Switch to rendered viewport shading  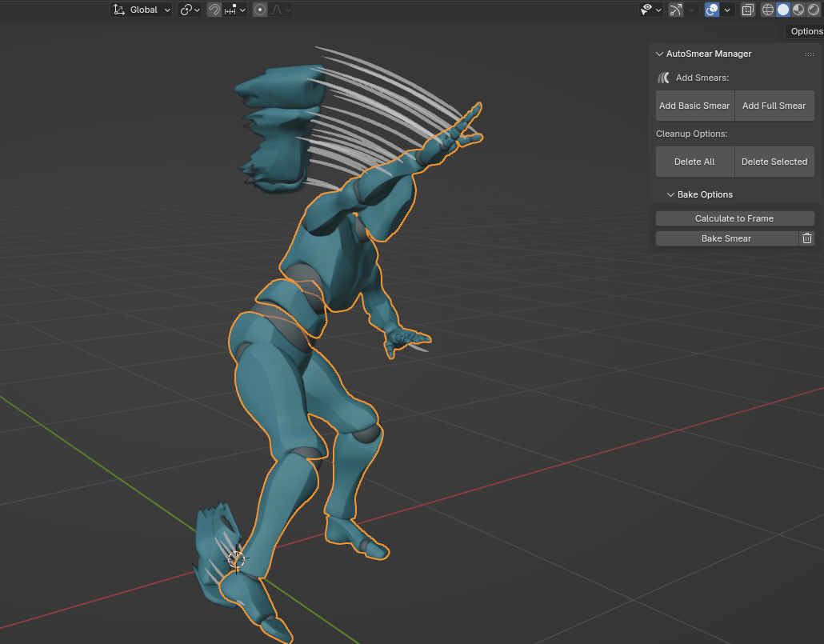[x=814, y=10]
